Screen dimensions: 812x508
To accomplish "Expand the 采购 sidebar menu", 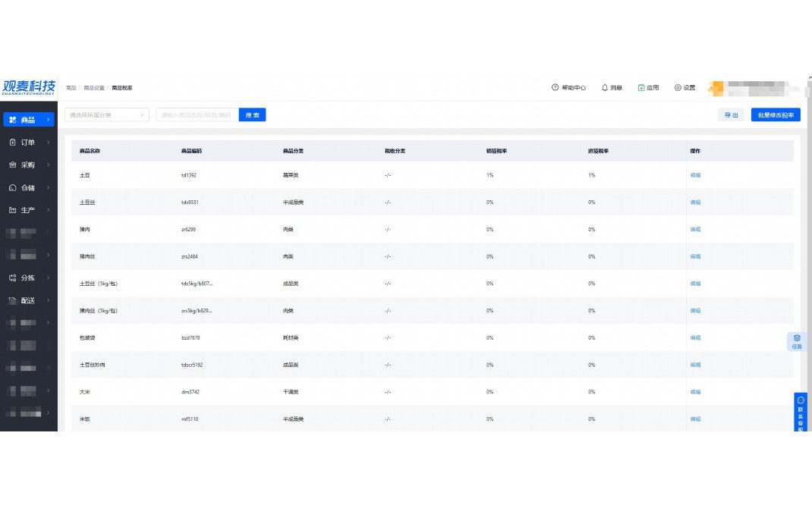I will pyautogui.click(x=28, y=165).
